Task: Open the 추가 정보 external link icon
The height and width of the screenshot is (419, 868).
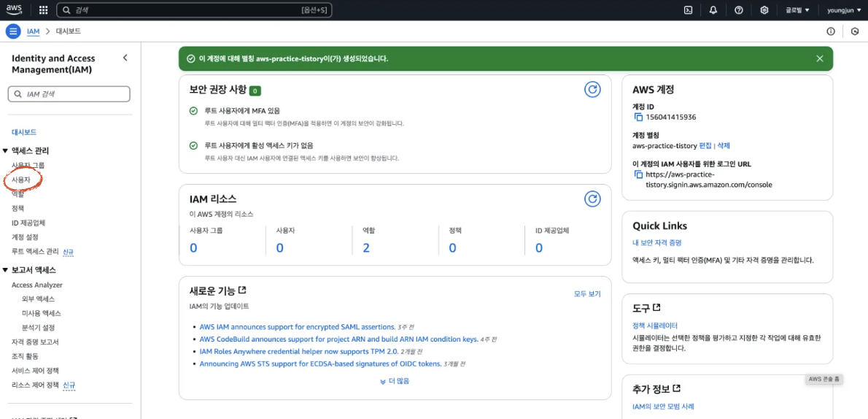Action: coord(676,388)
